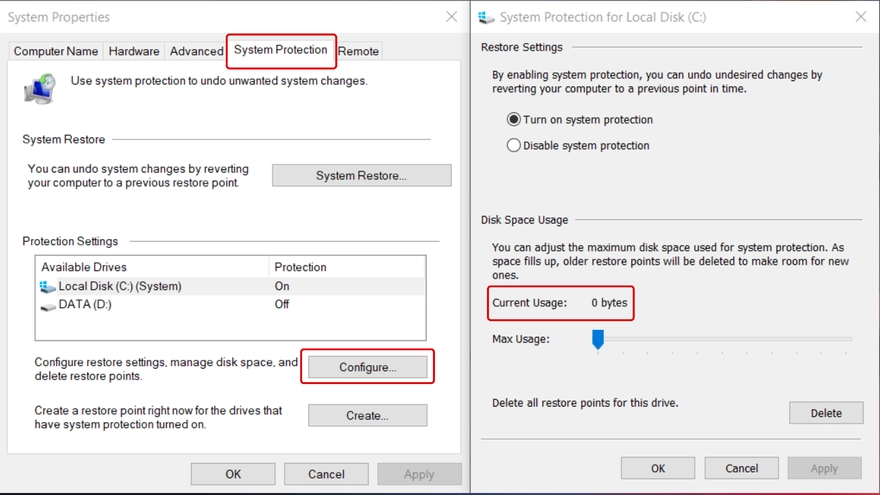Image resolution: width=880 pixels, height=495 pixels.
Task: Click the System Protection dialog title icon
Action: tap(487, 17)
